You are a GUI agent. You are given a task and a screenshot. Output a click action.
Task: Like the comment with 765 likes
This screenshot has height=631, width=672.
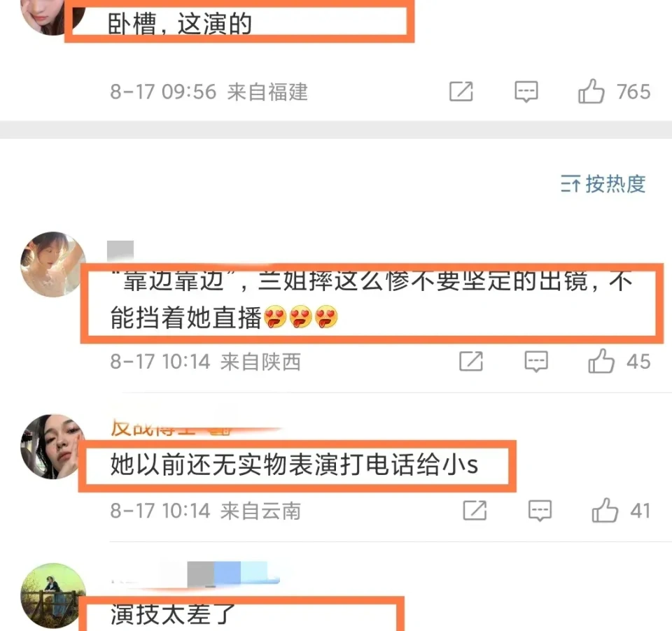[x=591, y=91]
